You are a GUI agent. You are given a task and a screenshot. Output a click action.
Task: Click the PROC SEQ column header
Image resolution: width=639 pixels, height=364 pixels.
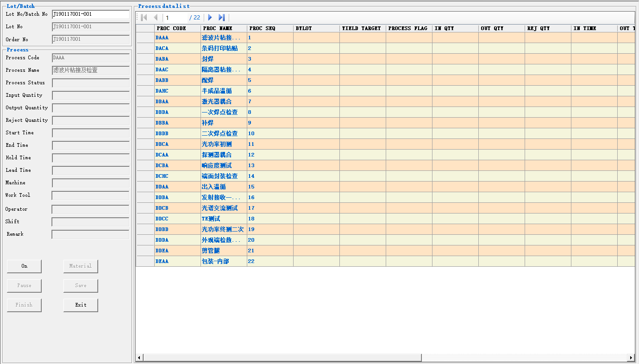click(x=270, y=28)
